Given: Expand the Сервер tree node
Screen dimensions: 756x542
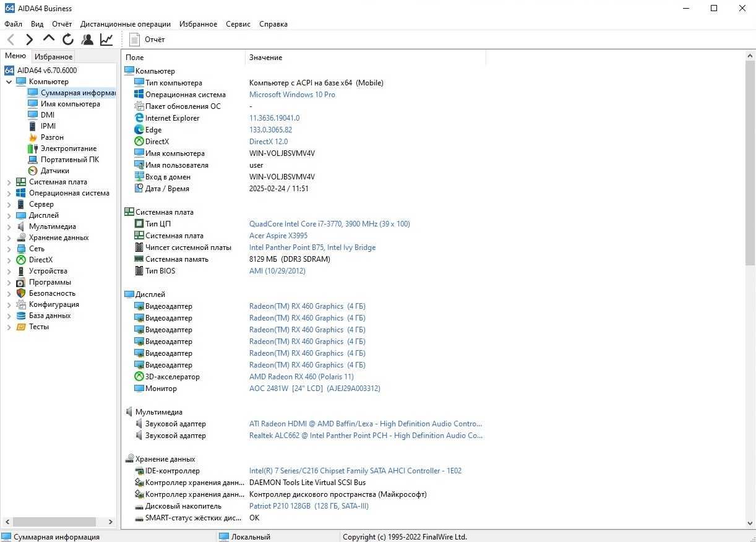Looking at the screenshot, I should [9, 204].
